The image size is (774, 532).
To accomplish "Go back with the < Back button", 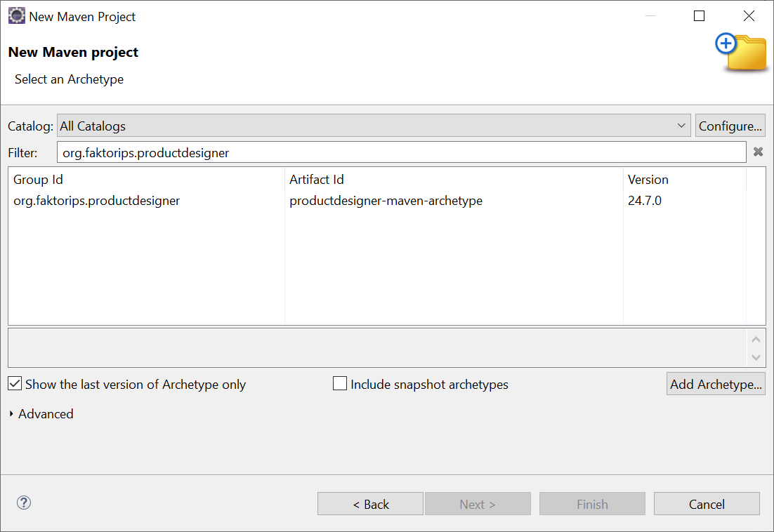I will click(x=370, y=504).
